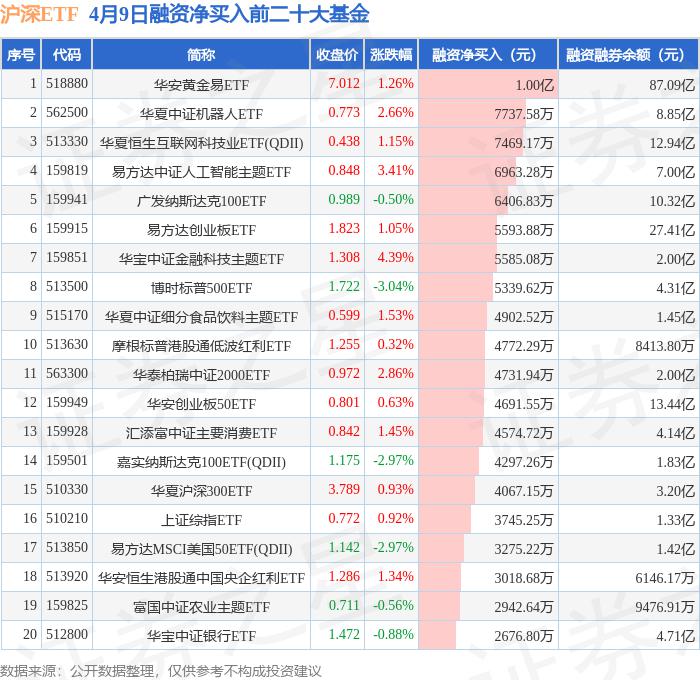The image size is (700, 680).
Task: Click code 562500
Action: tap(67, 113)
